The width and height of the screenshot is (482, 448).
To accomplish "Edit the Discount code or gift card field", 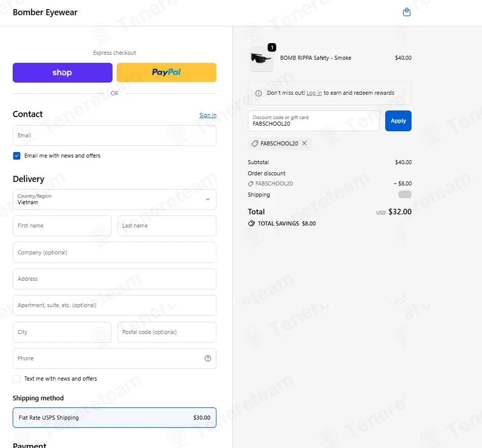I will [x=314, y=121].
